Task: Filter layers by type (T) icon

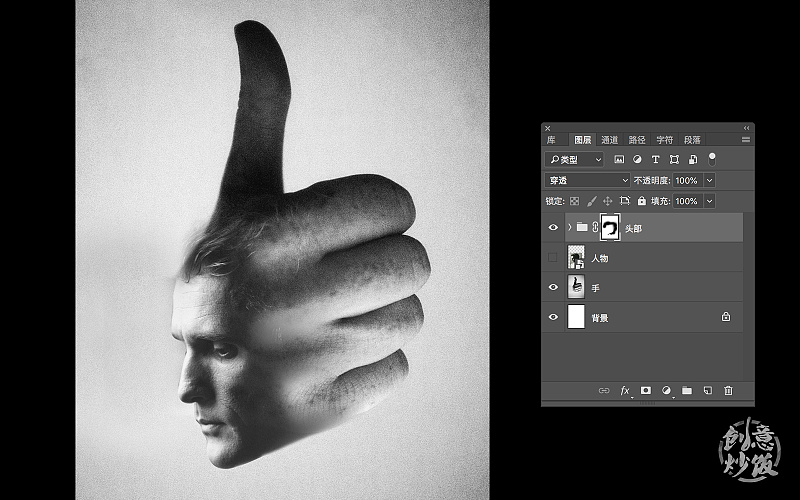Action: [x=656, y=160]
